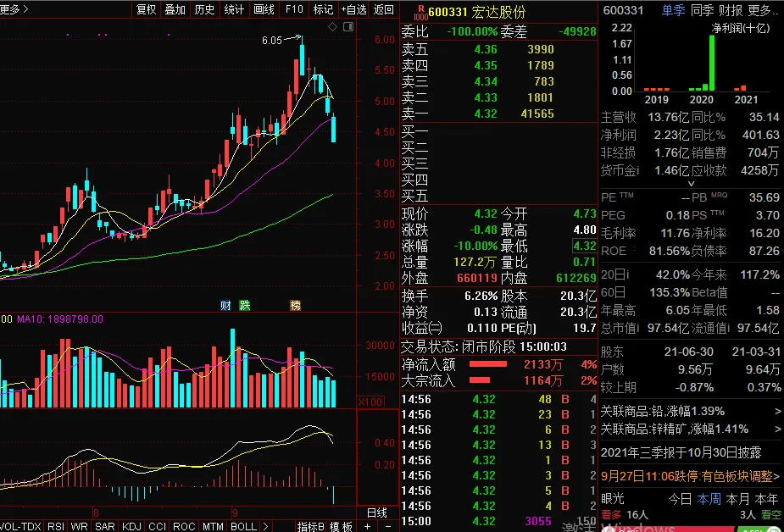Viewport: 784px width, 532px height.
Task: Open 更多 on the financial panel
Action: (762, 10)
